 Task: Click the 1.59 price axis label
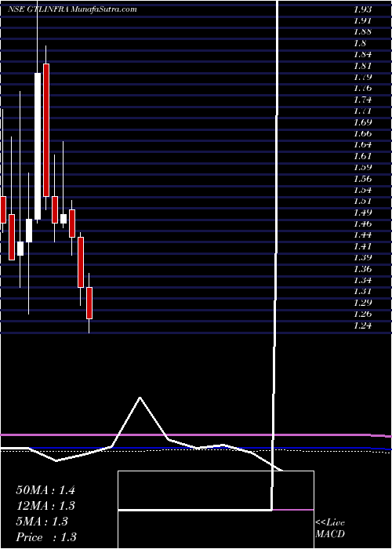(363, 167)
